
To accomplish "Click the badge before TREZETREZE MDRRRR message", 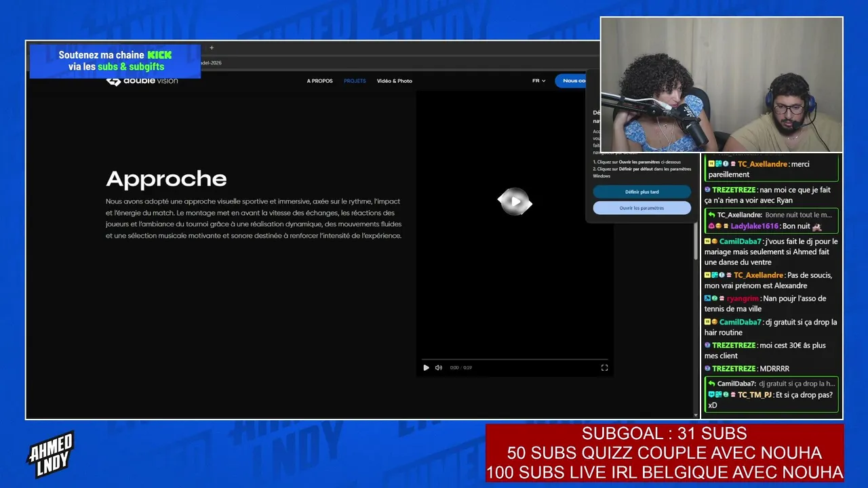I will point(707,369).
